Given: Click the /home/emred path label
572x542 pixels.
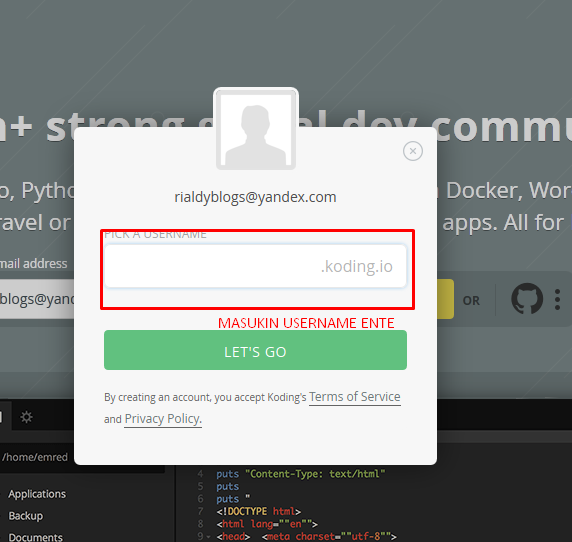Looking at the screenshot, I should point(35,457).
